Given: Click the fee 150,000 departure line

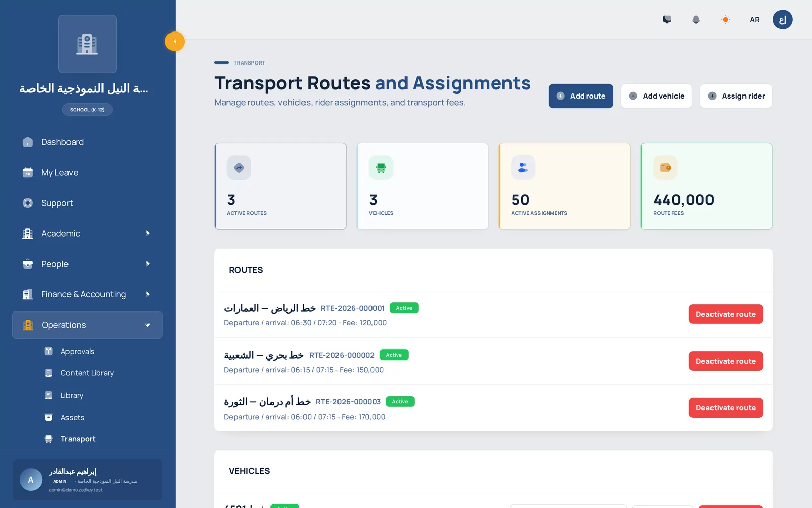Looking at the screenshot, I should pyautogui.click(x=303, y=370).
